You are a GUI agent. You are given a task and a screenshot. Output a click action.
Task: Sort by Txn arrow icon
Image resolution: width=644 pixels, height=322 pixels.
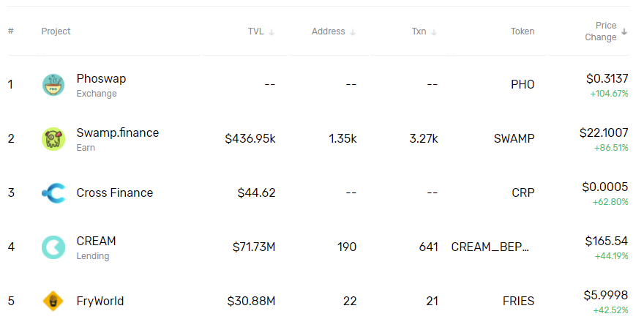click(x=434, y=32)
